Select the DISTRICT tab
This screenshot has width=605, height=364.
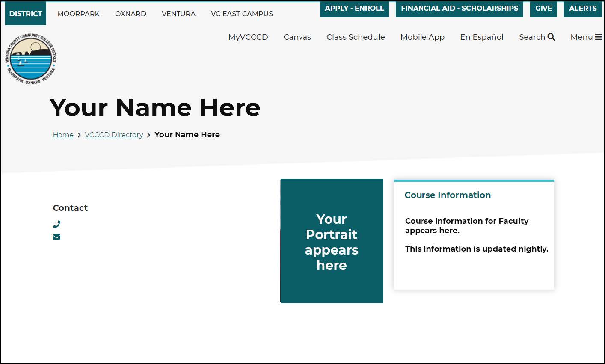(x=25, y=13)
